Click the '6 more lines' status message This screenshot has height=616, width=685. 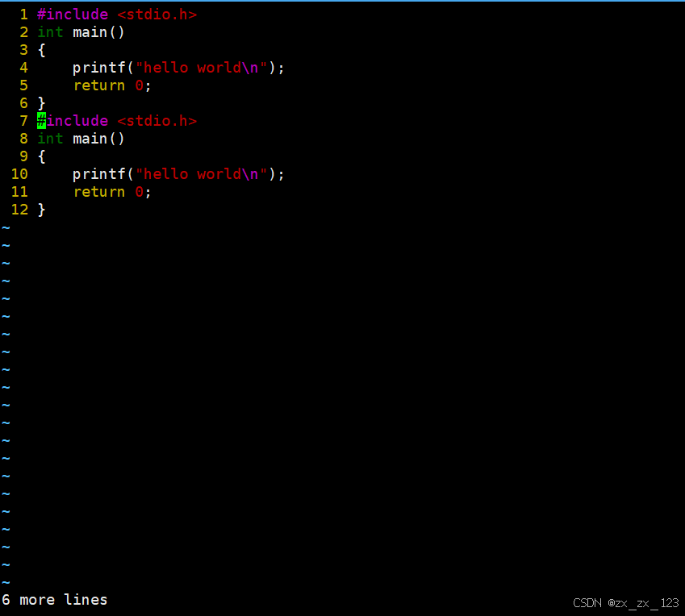pyautogui.click(x=55, y=600)
